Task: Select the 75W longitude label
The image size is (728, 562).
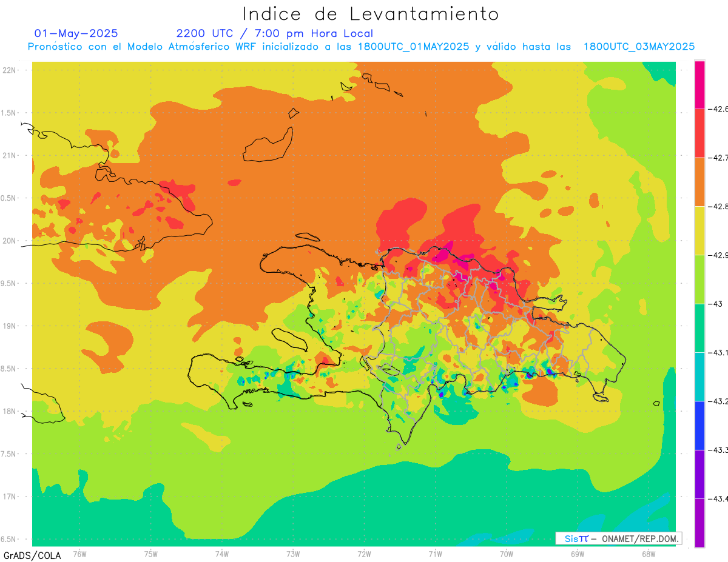Action: point(151,554)
